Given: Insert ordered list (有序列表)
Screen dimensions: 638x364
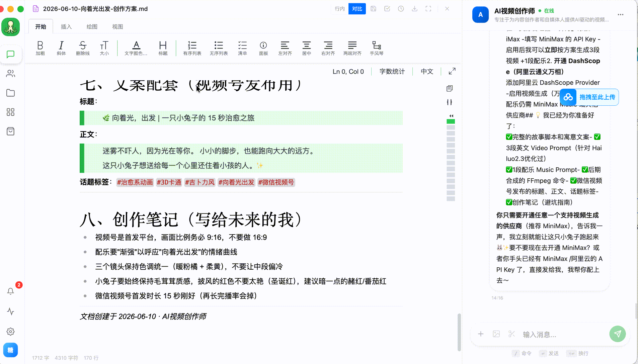Looking at the screenshot, I should pyautogui.click(x=192, y=48).
